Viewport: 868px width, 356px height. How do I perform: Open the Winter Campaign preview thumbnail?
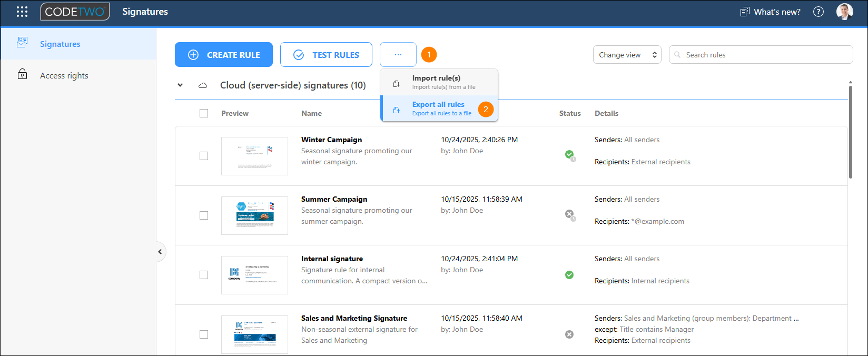(x=254, y=156)
